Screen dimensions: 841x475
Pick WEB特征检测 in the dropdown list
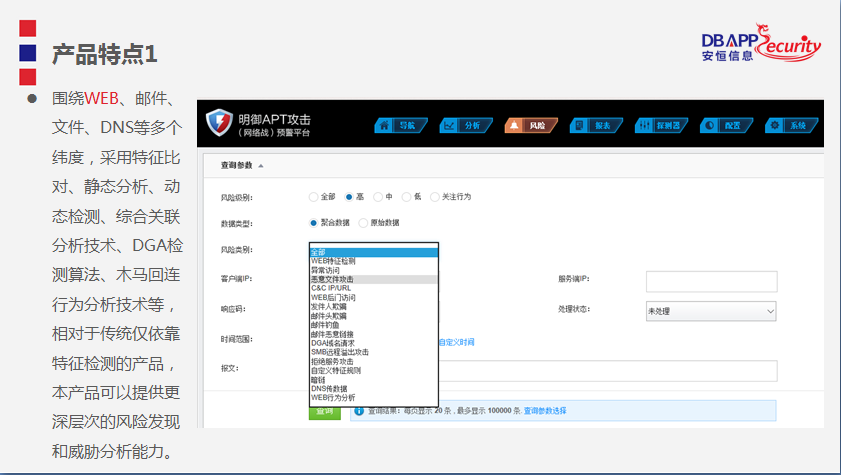coord(374,261)
